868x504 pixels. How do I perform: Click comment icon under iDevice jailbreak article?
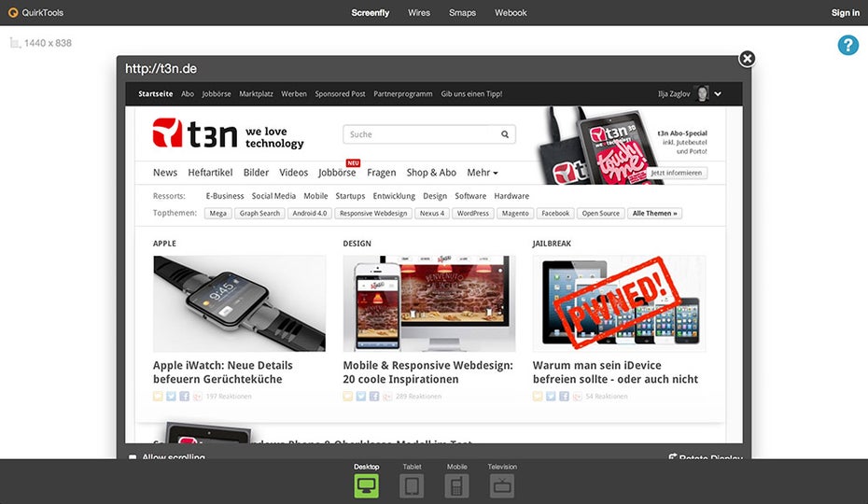point(538,396)
